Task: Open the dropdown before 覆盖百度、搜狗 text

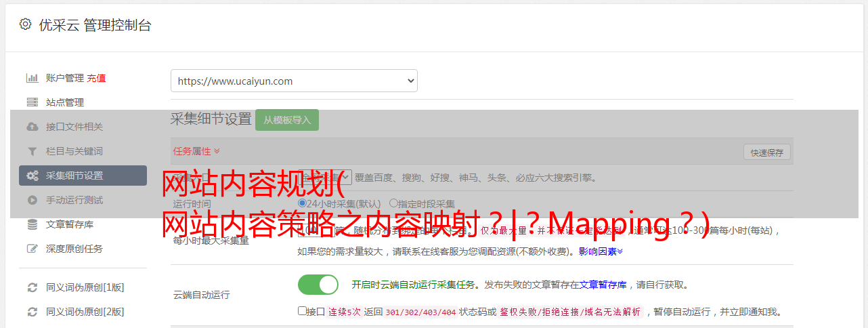Action: [x=325, y=178]
